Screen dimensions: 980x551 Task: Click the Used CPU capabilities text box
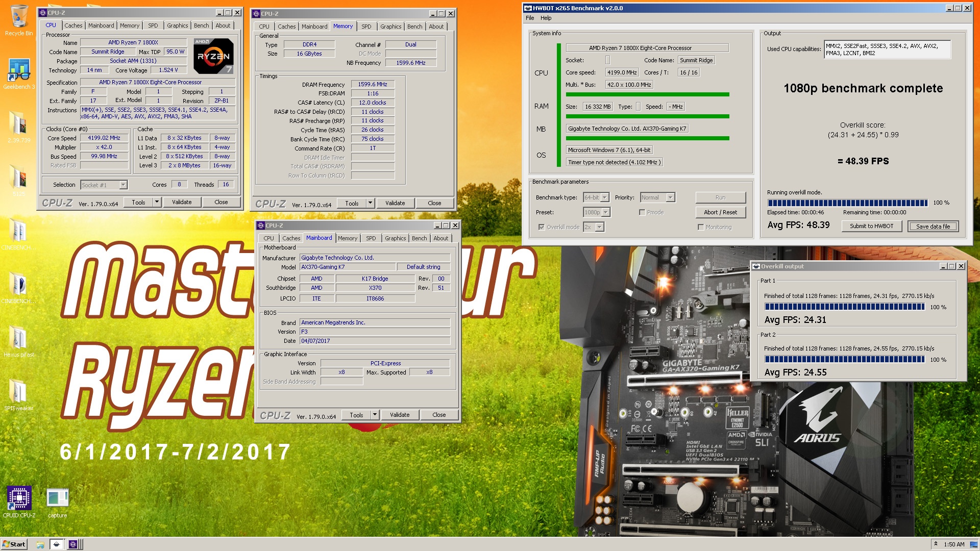pyautogui.click(x=887, y=49)
